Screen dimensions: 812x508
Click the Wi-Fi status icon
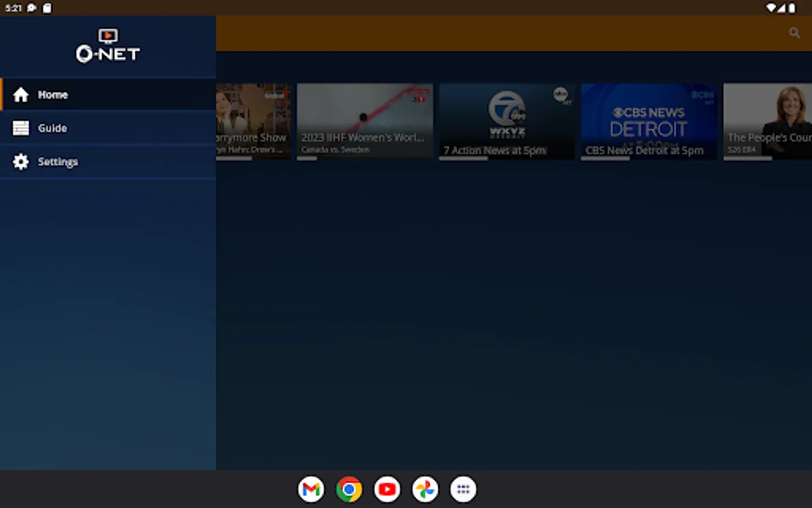(x=771, y=8)
